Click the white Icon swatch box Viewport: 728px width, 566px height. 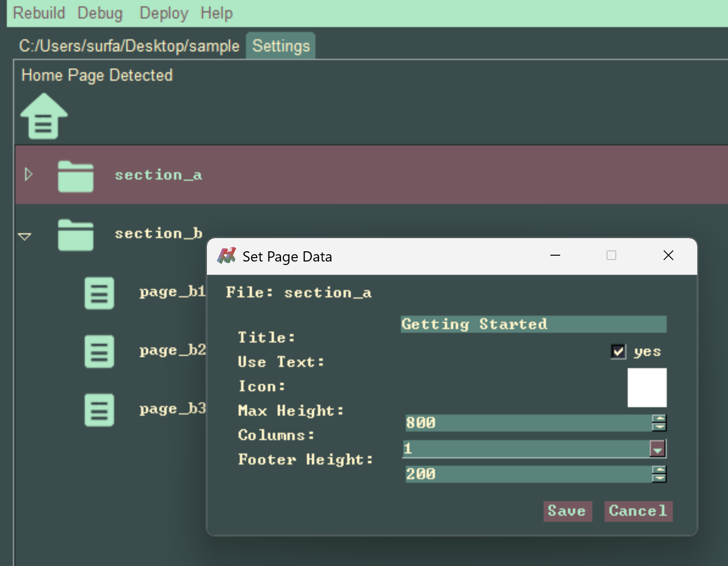pyautogui.click(x=647, y=387)
